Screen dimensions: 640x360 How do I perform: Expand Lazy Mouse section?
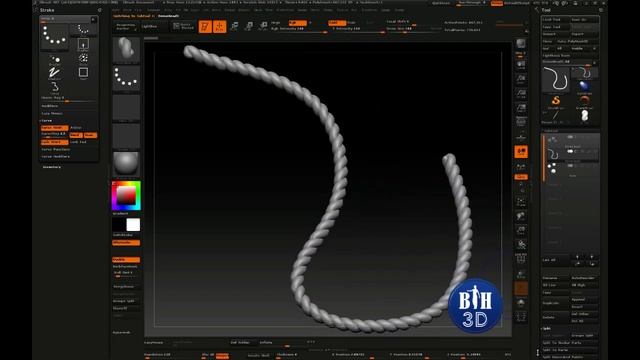click(x=52, y=113)
